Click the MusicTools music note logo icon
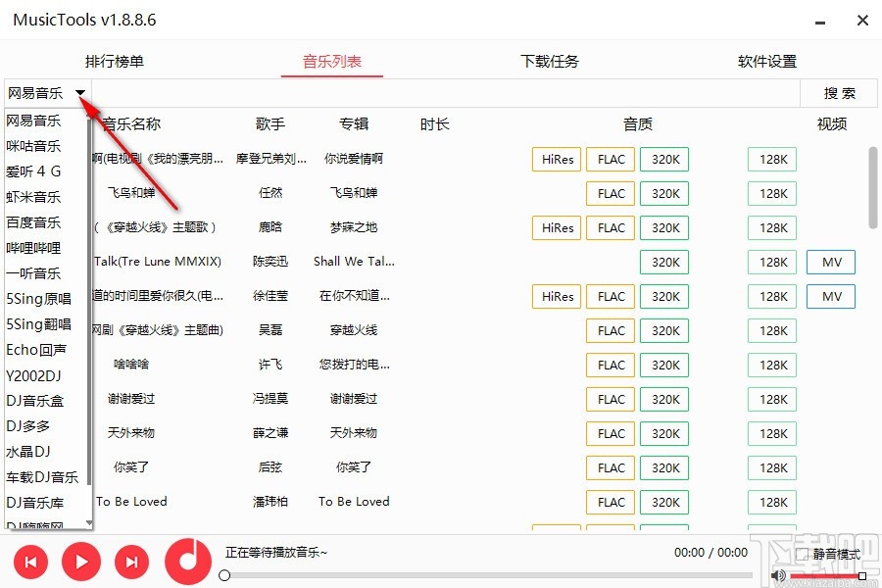The height and width of the screenshot is (588, 882). pyautogui.click(x=186, y=562)
